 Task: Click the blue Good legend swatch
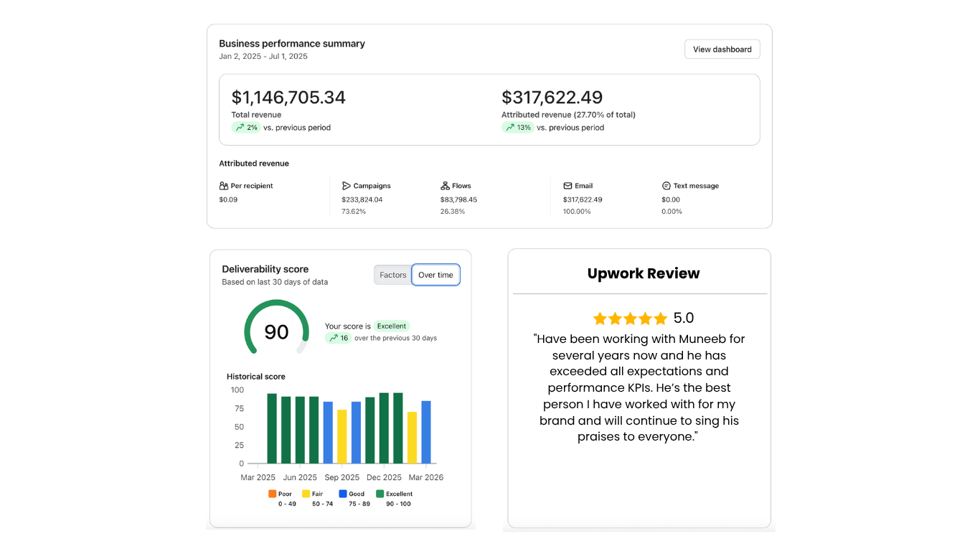(343, 494)
